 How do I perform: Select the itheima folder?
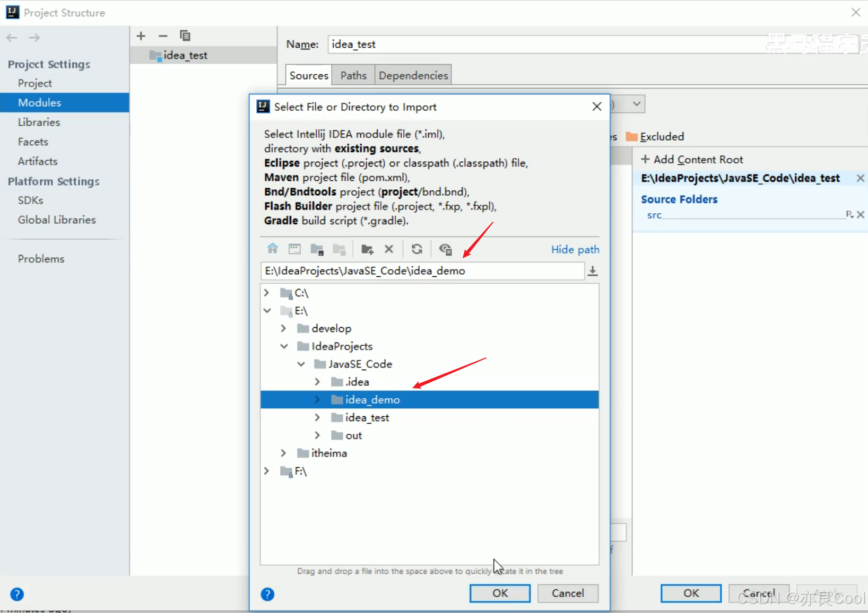tap(329, 453)
